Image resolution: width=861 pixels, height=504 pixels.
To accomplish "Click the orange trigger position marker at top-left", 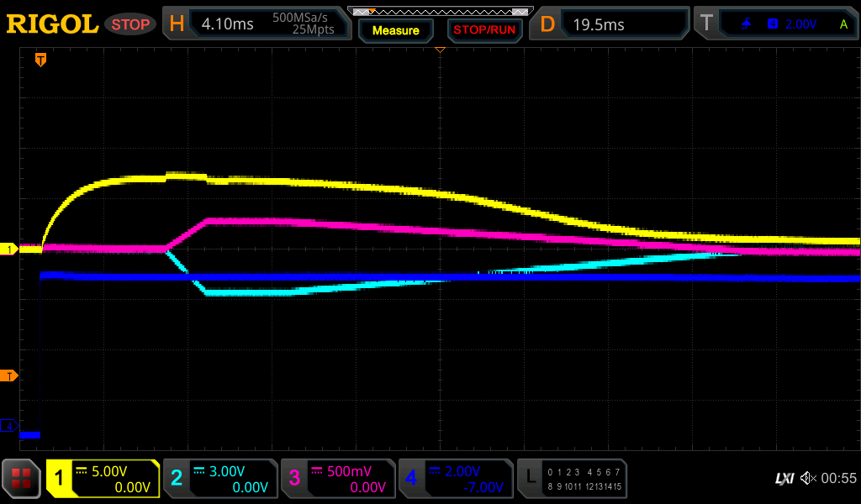I will [40, 60].
